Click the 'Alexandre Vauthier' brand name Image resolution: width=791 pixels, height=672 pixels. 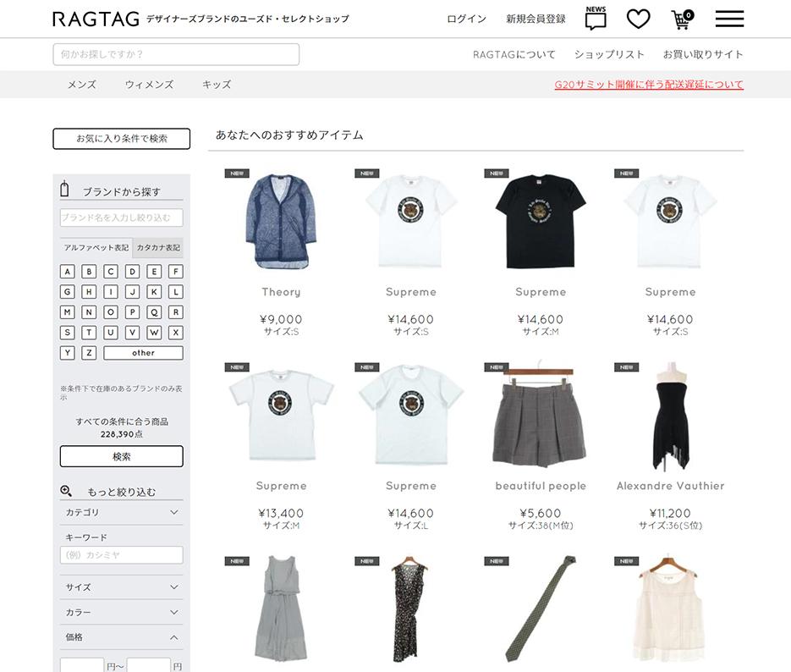coord(670,486)
